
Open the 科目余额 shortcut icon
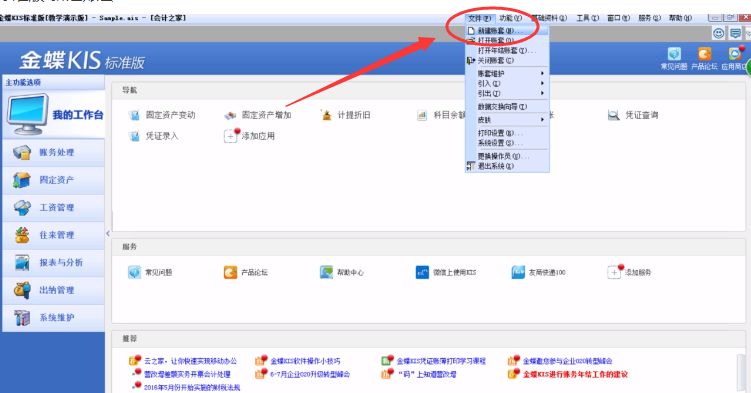click(x=422, y=115)
